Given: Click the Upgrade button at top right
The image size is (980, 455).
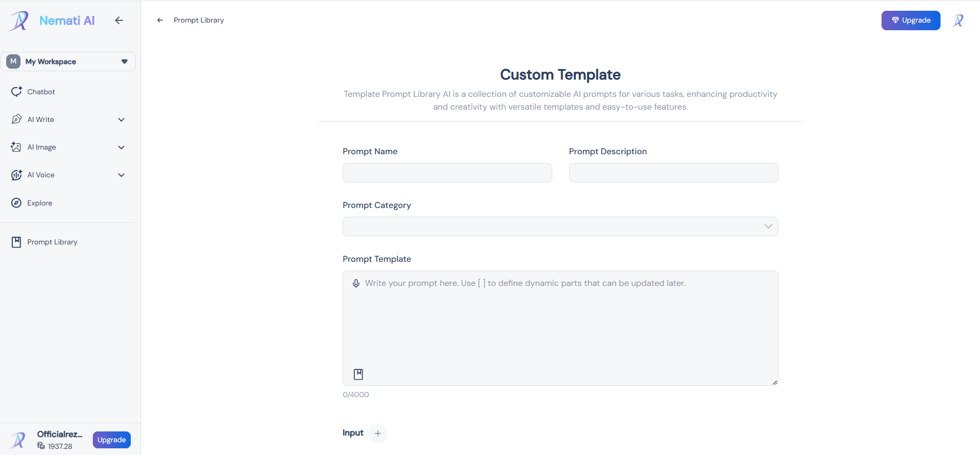Looking at the screenshot, I should [911, 20].
